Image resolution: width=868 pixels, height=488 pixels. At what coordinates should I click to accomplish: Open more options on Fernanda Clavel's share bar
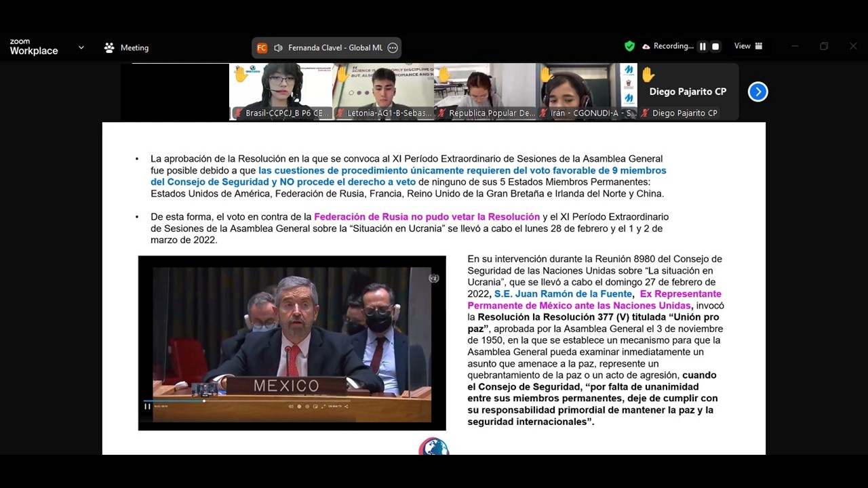point(393,47)
